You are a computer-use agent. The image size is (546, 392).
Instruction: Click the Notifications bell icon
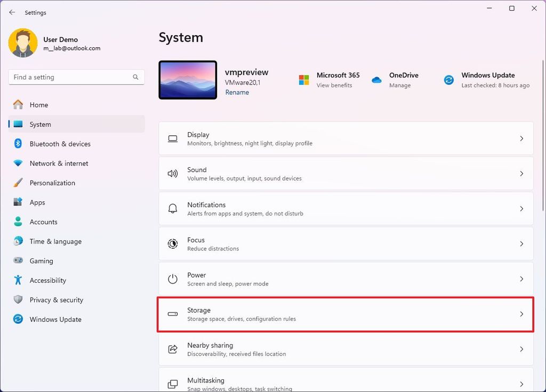pos(172,208)
